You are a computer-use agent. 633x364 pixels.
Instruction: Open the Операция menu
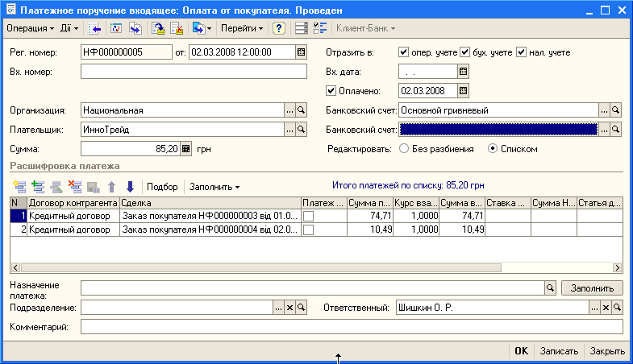tap(30, 29)
